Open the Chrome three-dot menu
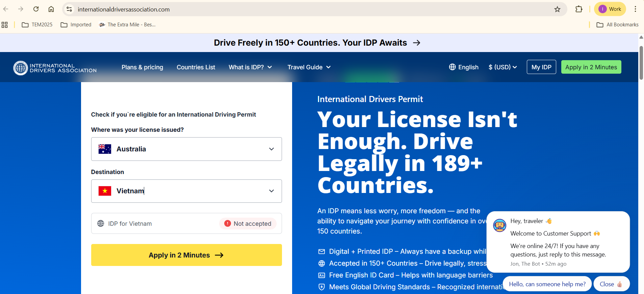644x294 pixels. (635, 9)
